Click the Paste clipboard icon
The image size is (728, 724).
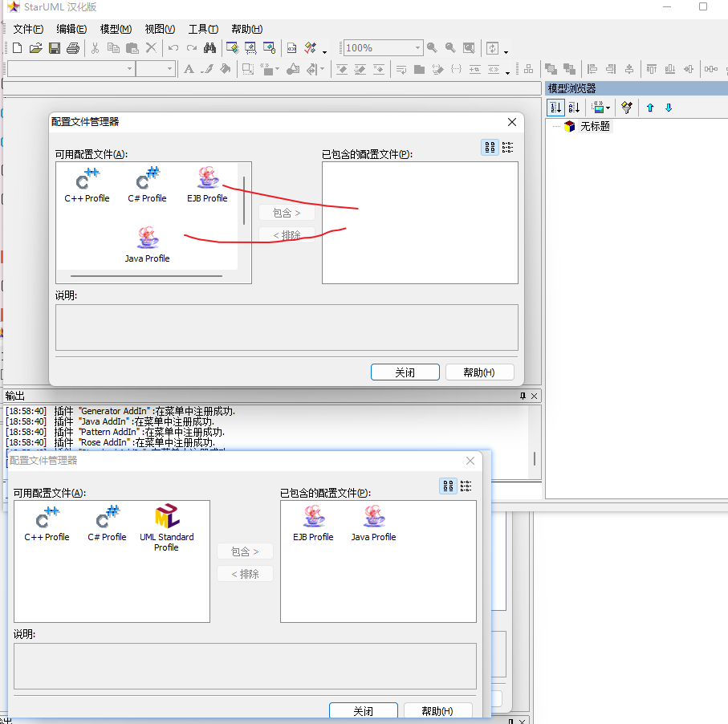pos(132,48)
